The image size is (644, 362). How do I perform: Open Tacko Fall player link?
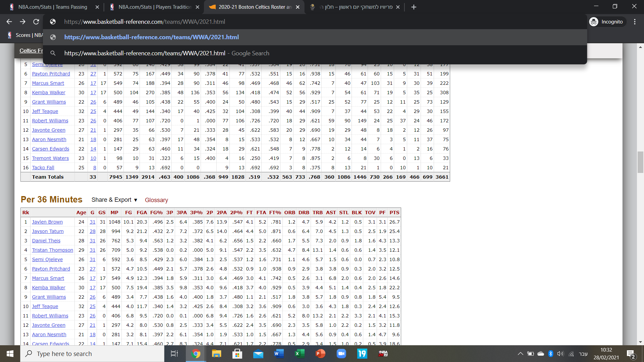click(x=43, y=168)
